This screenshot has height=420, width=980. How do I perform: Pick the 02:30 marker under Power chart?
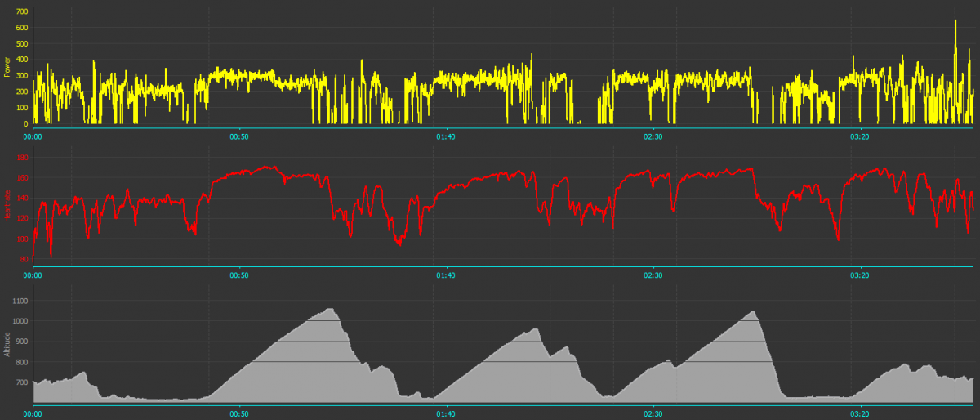(x=653, y=136)
